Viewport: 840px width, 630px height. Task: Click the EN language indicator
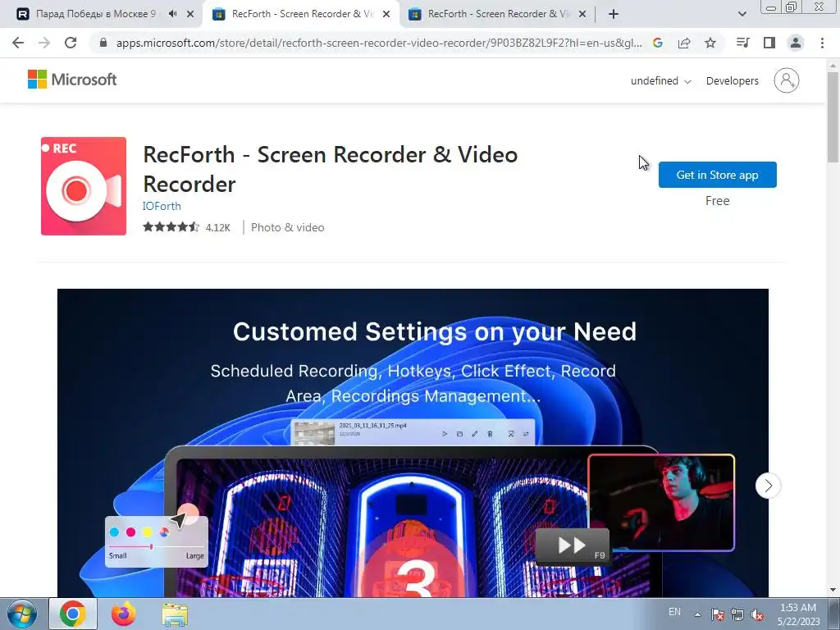click(x=674, y=612)
